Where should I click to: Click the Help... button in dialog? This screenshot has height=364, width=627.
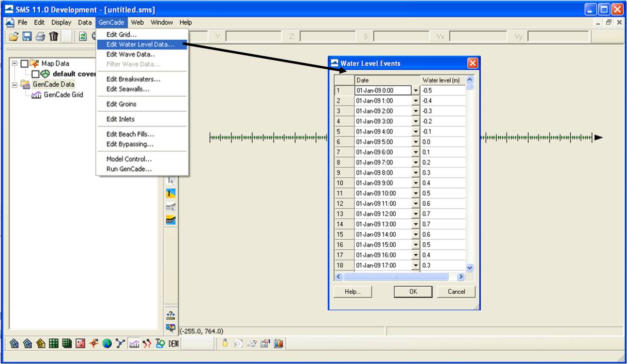(x=352, y=291)
